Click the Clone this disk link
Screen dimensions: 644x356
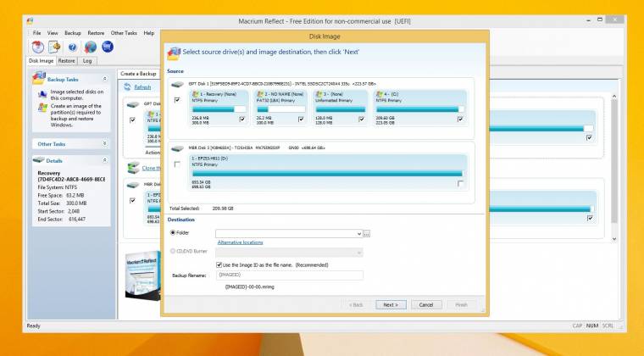point(151,168)
